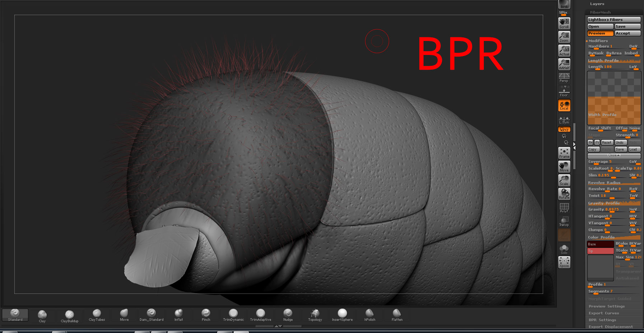Viewport: 644px width, 333px height.
Task: Select the Scroll canvas tool
Action: pyautogui.click(x=564, y=23)
